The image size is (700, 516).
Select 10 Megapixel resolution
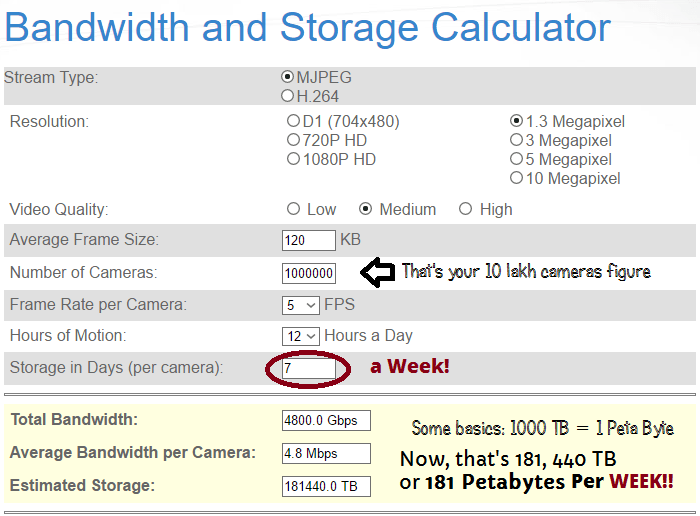tap(516, 178)
